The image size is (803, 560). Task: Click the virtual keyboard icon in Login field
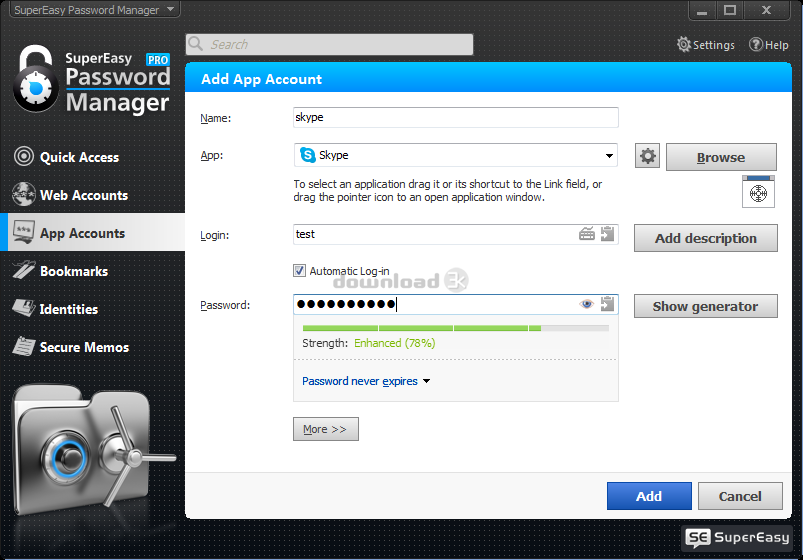point(587,234)
